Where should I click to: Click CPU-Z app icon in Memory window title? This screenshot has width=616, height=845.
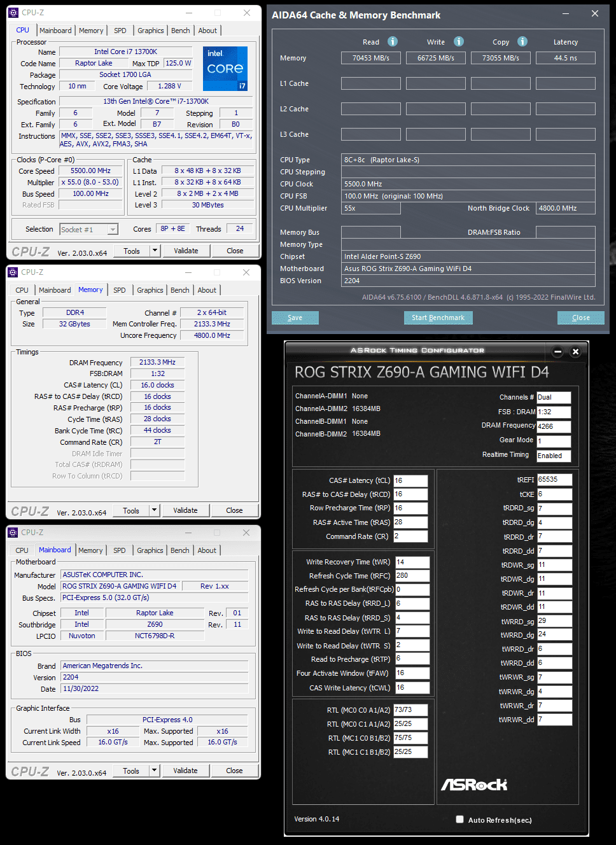point(13,272)
